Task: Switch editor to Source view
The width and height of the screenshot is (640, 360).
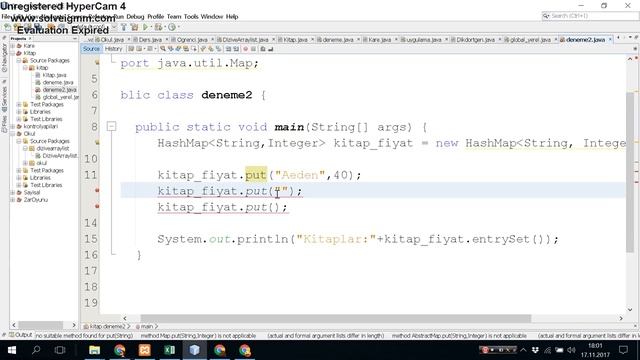Action: coord(91,49)
